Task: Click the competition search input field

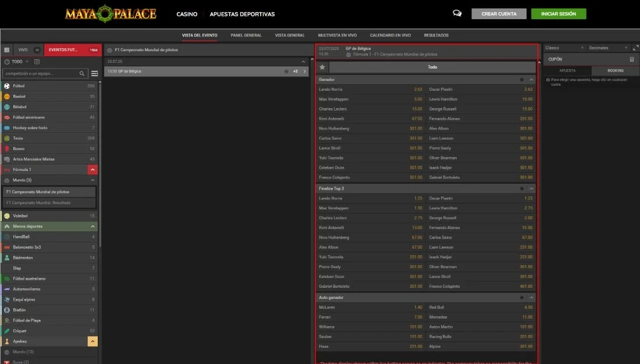Action: [x=40, y=74]
